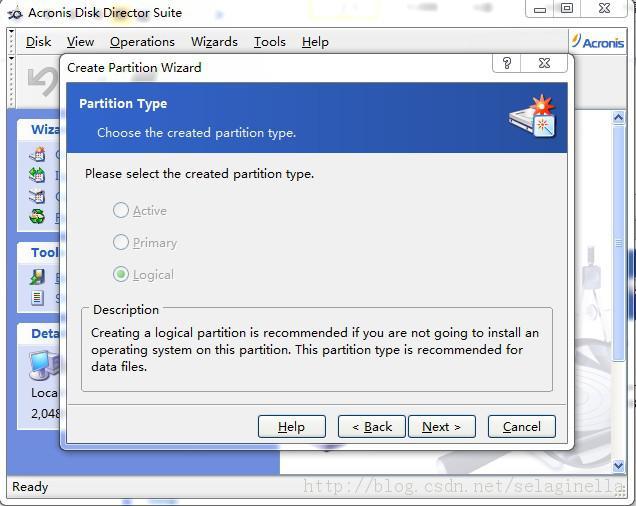Click the Acronis logo in the menu bar
Viewport: 636px width, 506px height.
point(597,42)
